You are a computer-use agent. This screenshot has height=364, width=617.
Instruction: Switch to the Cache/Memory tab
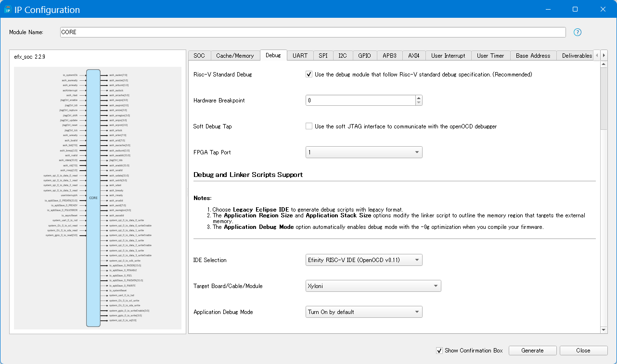pos(235,56)
